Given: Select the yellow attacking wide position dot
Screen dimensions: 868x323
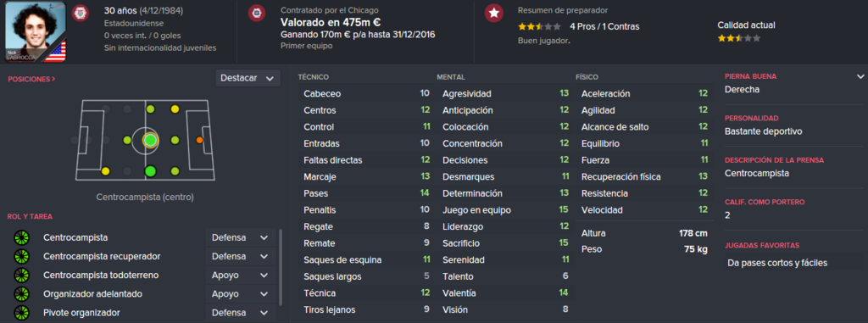Looking at the screenshot, I should 175,109.
